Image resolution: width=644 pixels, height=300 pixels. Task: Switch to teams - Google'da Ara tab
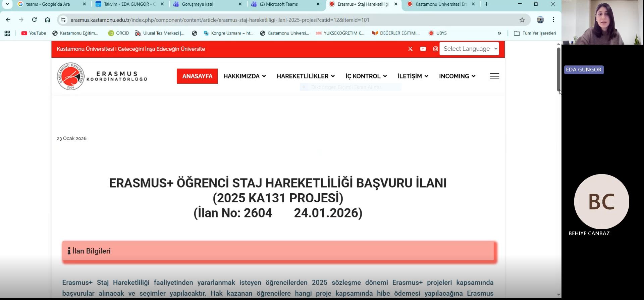click(48, 4)
